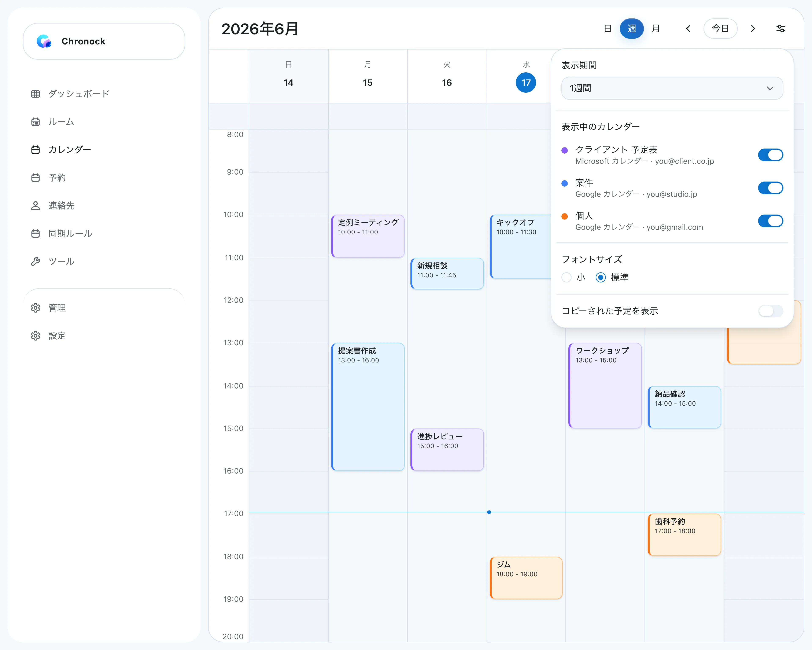This screenshot has width=812, height=650.
Task: Switch to 日 day view
Action: pyautogui.click(x=608, y=29)
